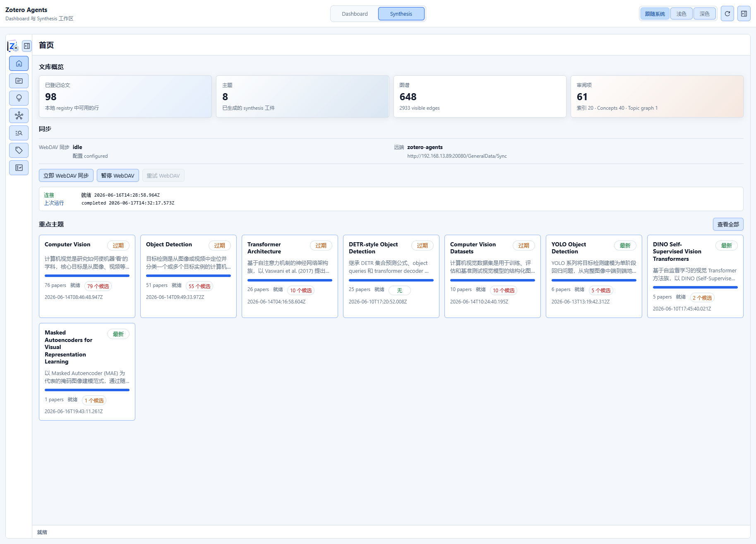Image resolution: width=756 pixels, height=544 pixels.
Task: Click progress bar on Computer Vision card
Action: tap(87, 276)
